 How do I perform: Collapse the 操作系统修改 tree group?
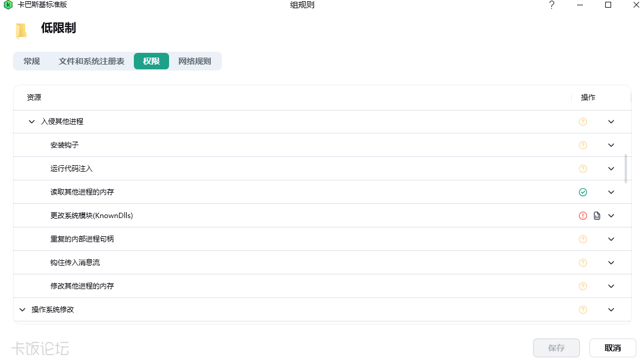(x=22, y=310)
